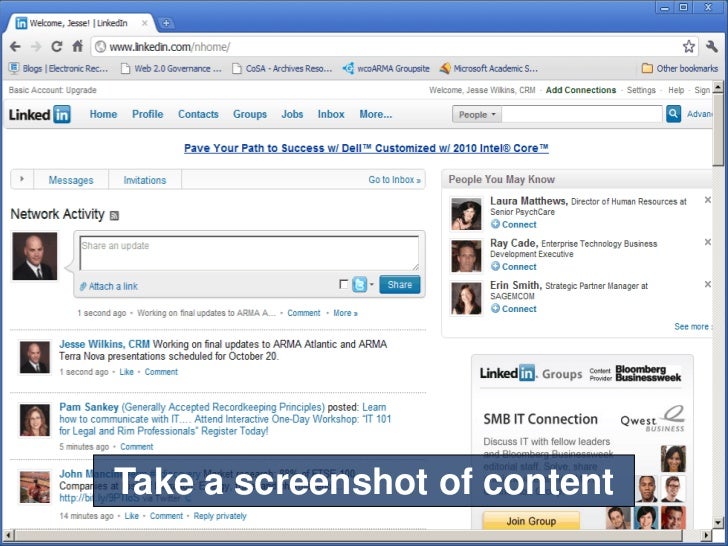Click the people search text field
Screen dimensions: 728x546
[x=582, y=114]
